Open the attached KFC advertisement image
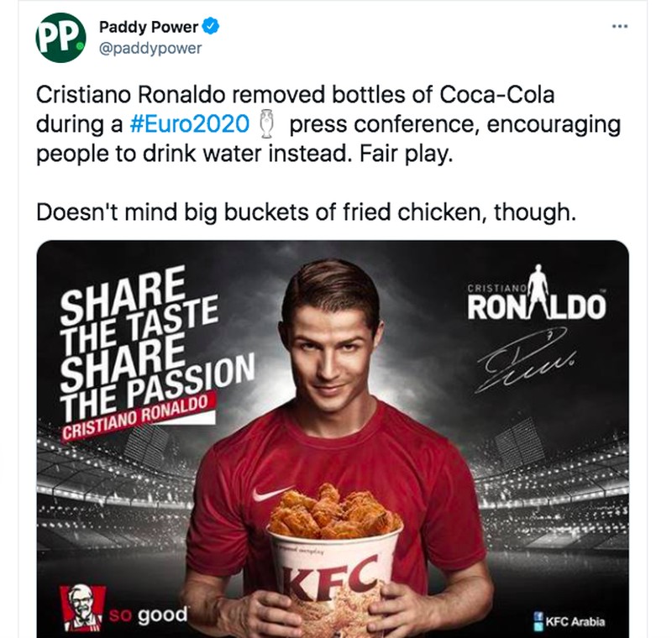 tap(336, 437)
